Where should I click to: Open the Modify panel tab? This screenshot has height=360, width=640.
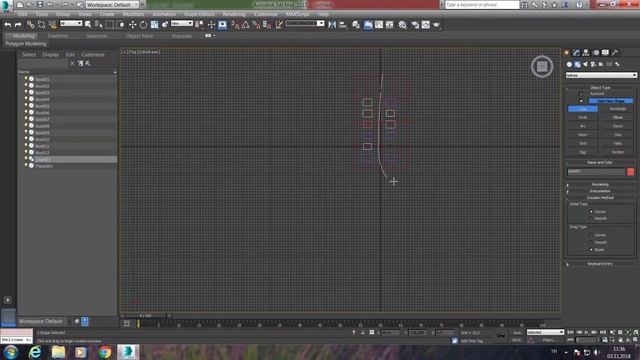click(x=576, y=53)
